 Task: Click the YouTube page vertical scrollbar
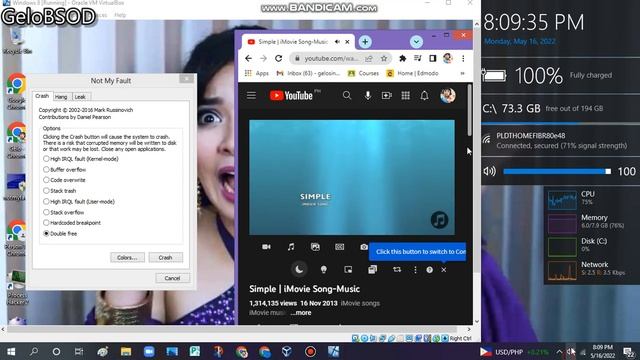469,110
